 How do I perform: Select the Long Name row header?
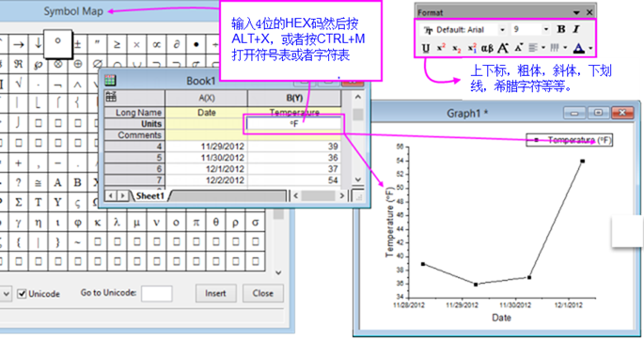(134, 113)
